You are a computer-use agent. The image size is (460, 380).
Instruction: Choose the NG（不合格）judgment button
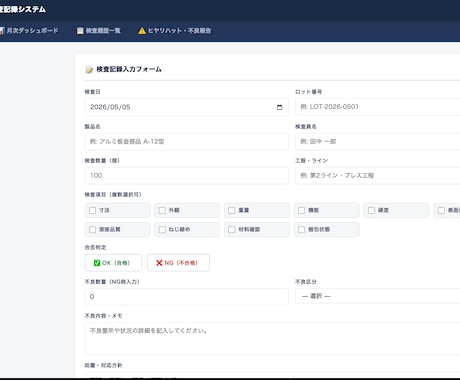178,263
